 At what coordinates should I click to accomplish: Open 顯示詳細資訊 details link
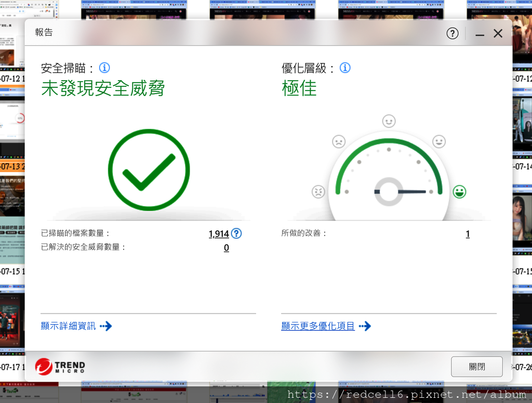pyautogui.click(x=68, y=326)
